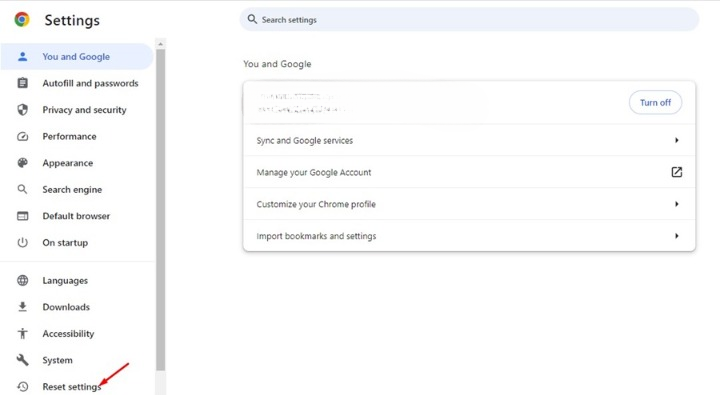Click the Performance gauge icon
This screenshot has height=395, width=720.
(22, 136)
